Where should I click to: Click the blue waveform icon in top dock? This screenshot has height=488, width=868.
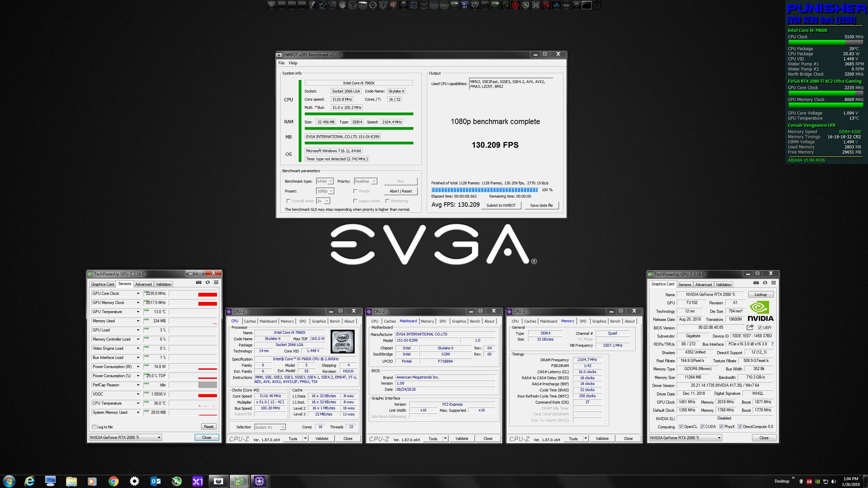(x=556, y=5)
